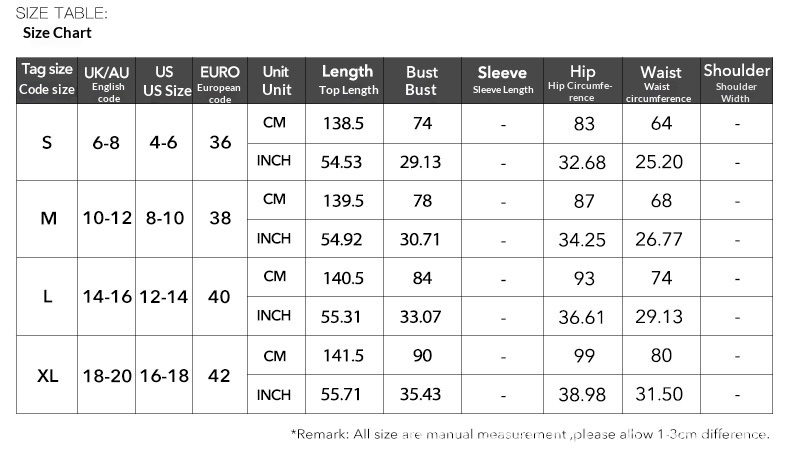The image size is (790, 467).
Task: Click the "UK/AU" English code header
Action: tap(107, 80)
